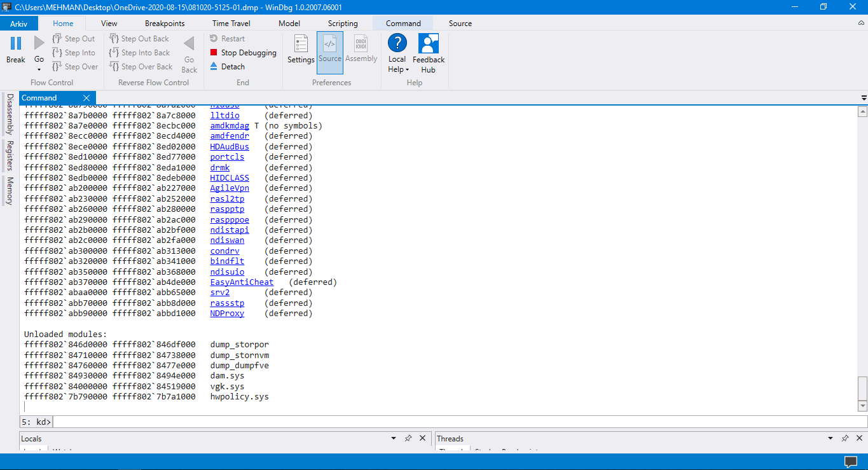868x470 pixels.
Task: Click the bindflt module link
Action: tap(227, 261)
